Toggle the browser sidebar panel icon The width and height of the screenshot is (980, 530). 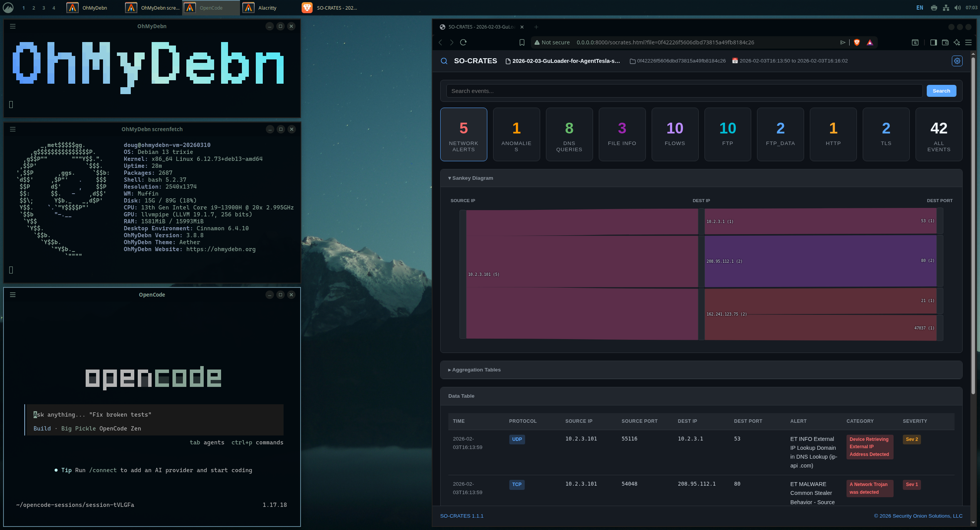[x=933, y=42]
